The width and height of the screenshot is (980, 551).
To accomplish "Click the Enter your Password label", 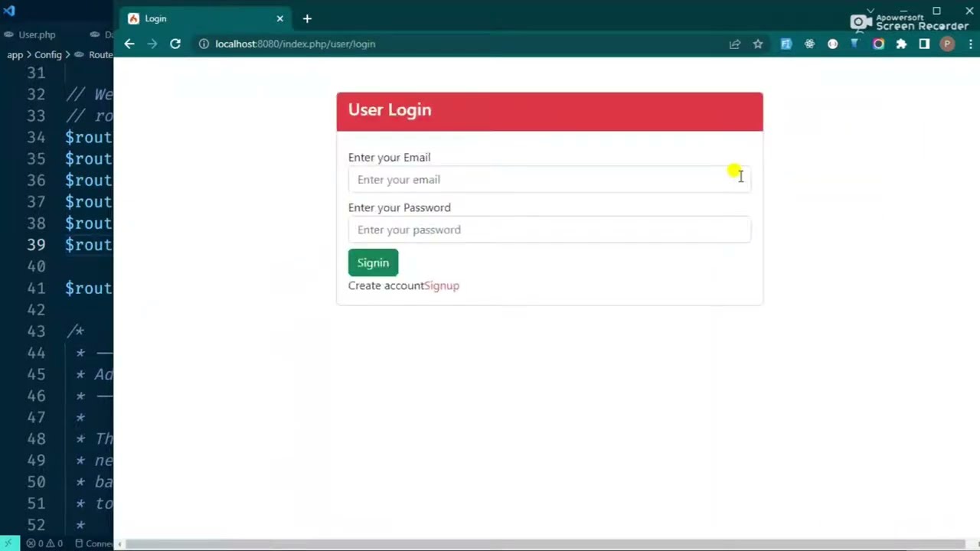I will click(x=399, y=207).
